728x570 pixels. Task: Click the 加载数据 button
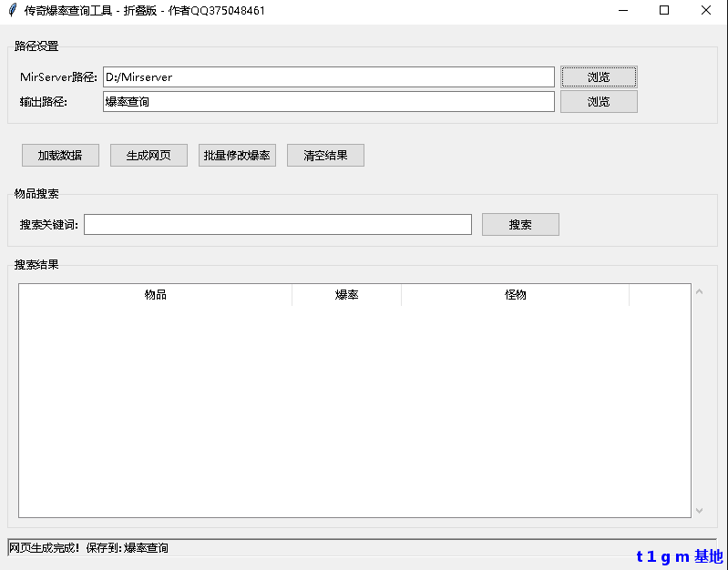point(60,155)
